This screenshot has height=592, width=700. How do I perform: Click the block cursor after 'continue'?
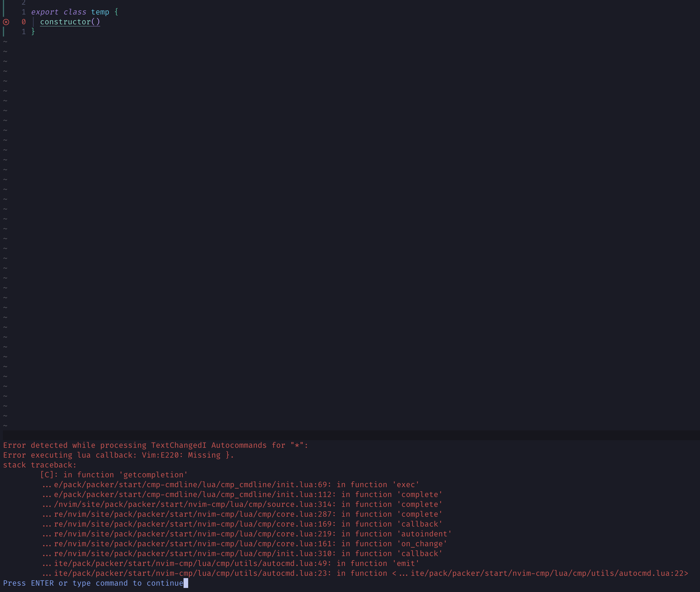[186, 583]
